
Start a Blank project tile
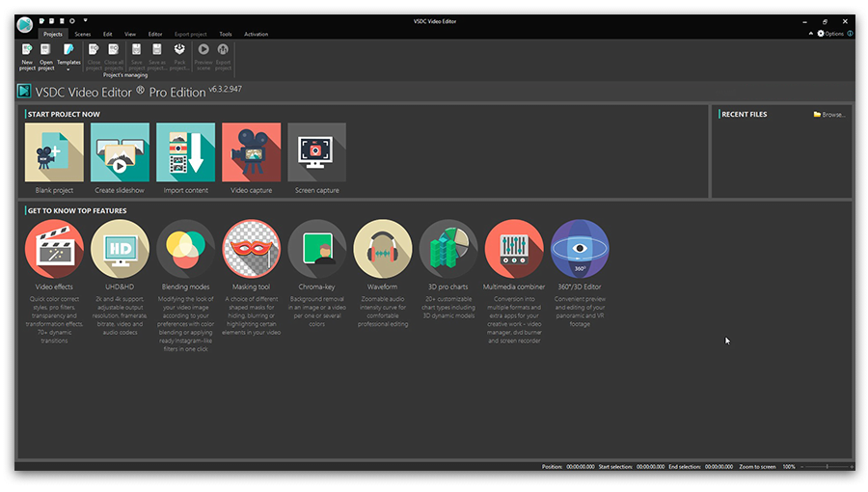point(54,152)
